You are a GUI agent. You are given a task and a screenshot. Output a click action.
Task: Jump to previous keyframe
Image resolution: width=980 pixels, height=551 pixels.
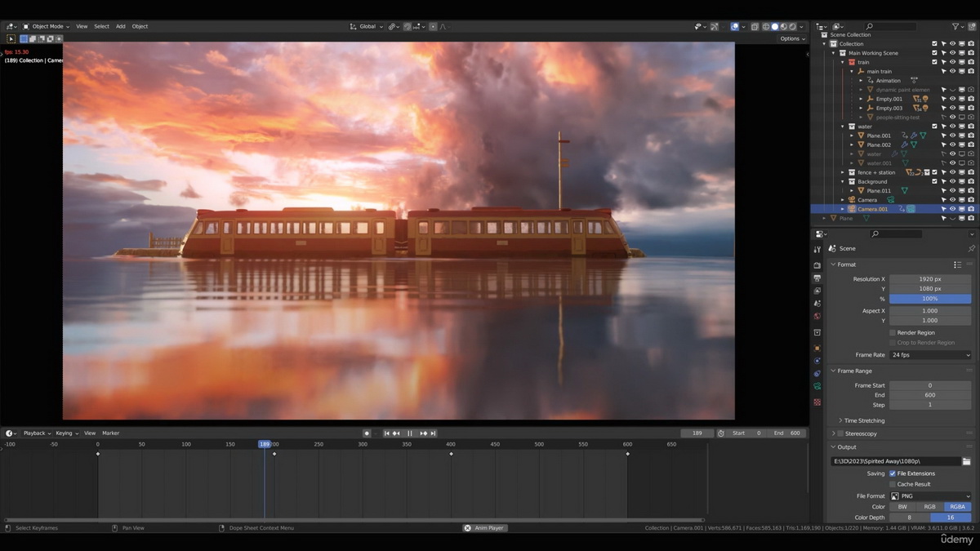click(x=396, y=433)
